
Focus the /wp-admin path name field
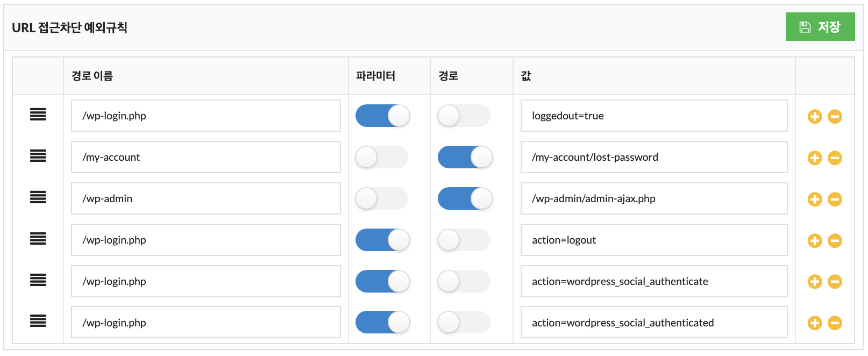point(206,198)
